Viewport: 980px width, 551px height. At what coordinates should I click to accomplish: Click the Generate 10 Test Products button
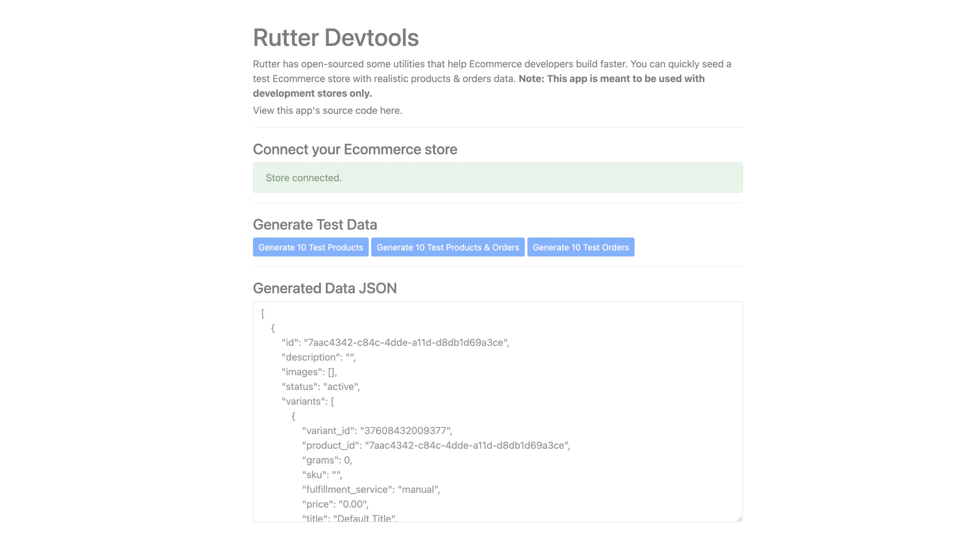click(311, 247)
